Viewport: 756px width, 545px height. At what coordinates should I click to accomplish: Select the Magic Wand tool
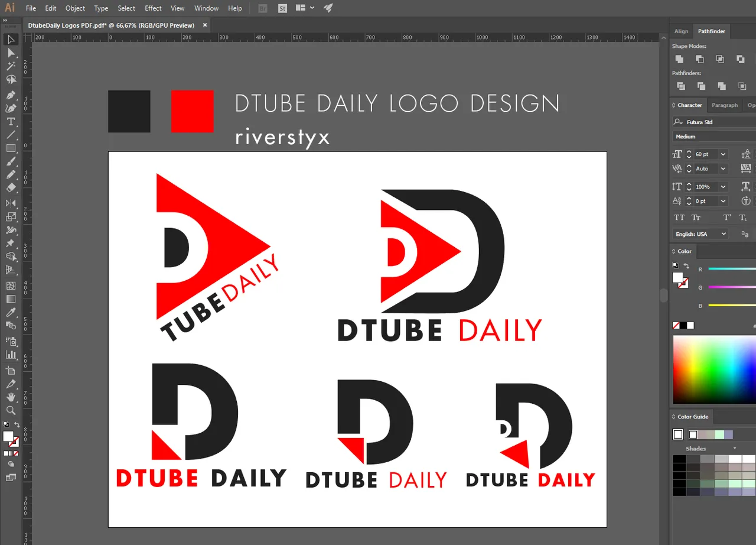tap(11, 66)
